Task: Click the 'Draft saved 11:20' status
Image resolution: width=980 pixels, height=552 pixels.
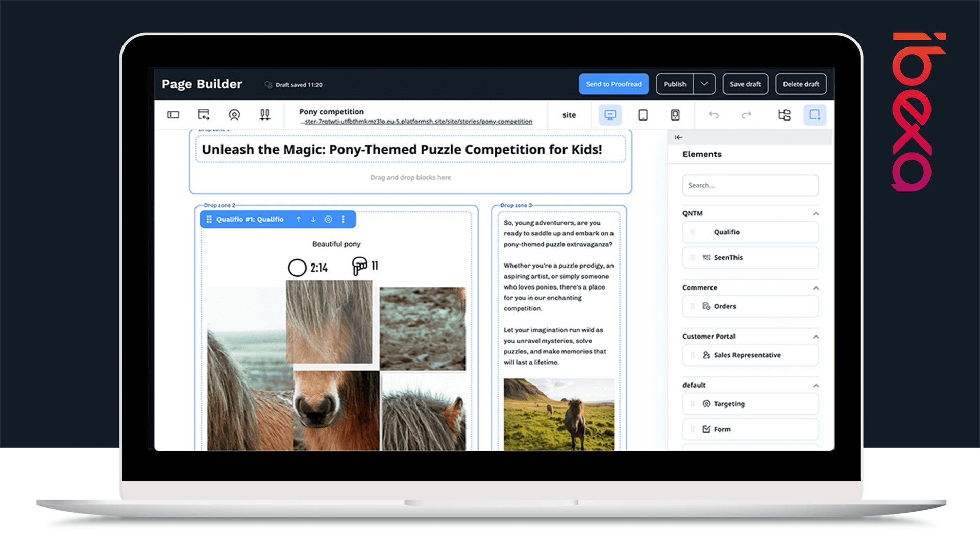Action: pos(293,85)
